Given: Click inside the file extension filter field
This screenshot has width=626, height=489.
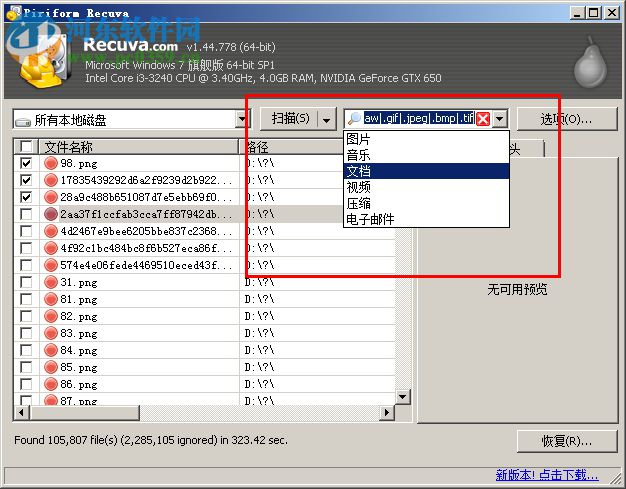Looking at the screenshot, I should pyautogui.click(x=419, y=119).
